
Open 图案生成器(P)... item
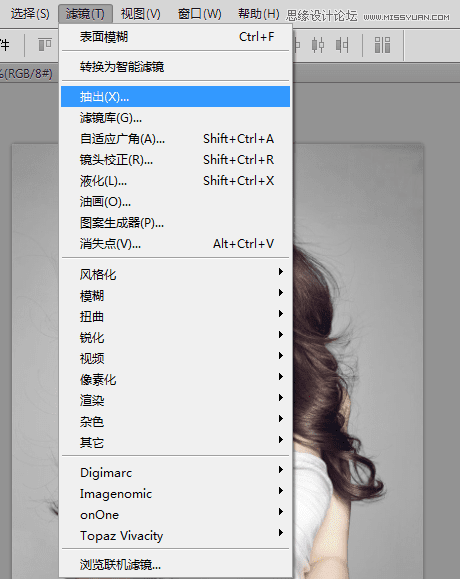tap(176, 223)
